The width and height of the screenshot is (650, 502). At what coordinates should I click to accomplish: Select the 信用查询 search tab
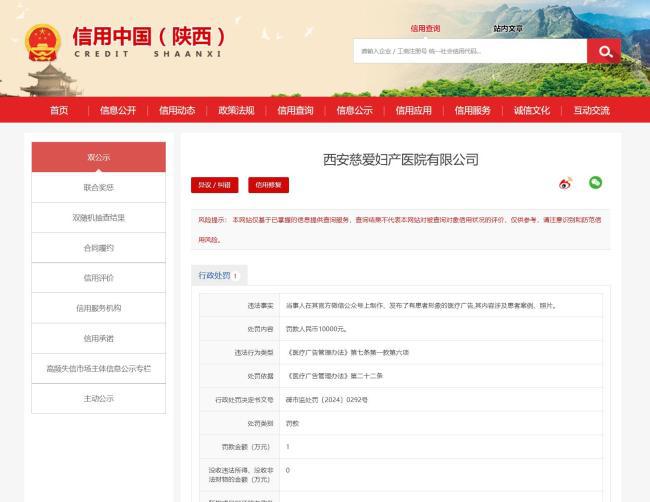[425, 29]
